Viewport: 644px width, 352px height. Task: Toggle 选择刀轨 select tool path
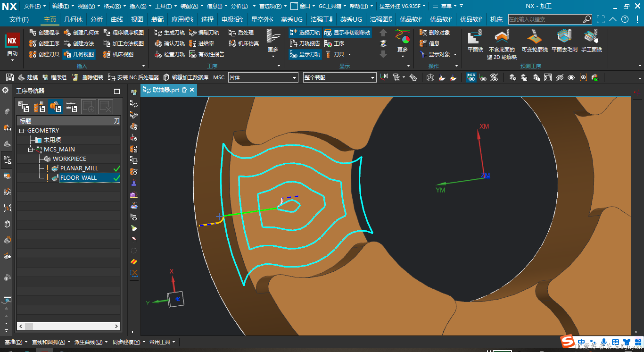pos(305,33)
